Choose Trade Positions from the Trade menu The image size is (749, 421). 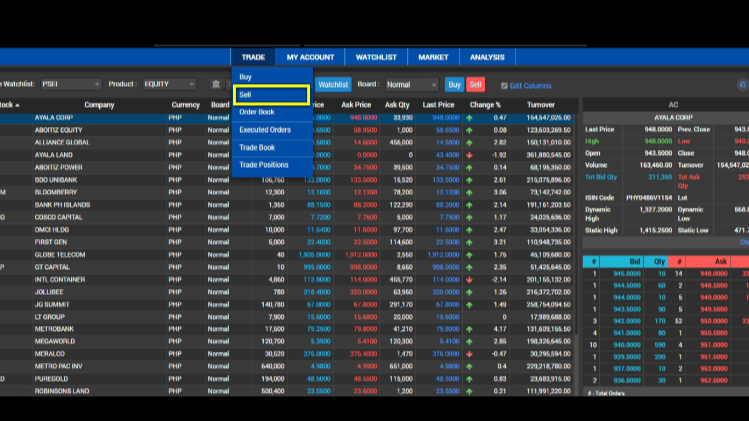[x=272, y=165]
